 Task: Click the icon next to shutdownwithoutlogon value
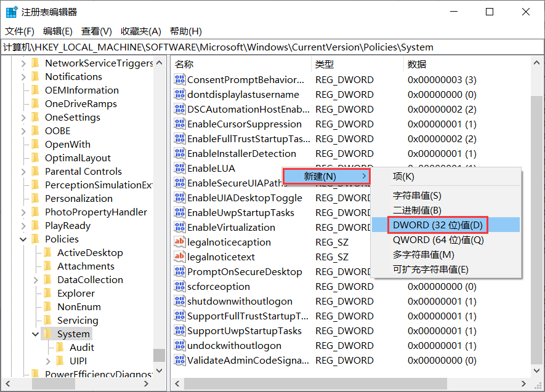(x=180, y=301)
